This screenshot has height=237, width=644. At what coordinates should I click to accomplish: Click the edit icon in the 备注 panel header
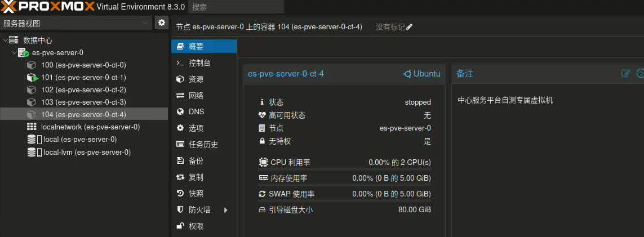click(x=625, y=74)
